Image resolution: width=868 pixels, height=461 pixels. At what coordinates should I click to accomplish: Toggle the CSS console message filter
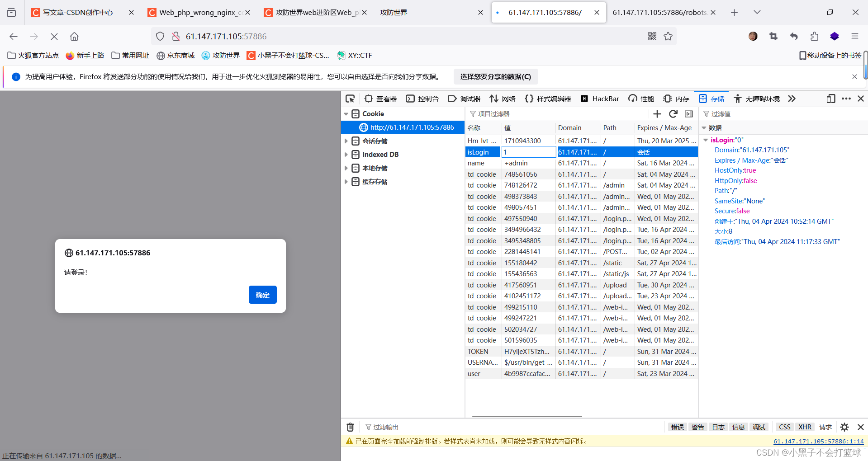click(784, 427)
